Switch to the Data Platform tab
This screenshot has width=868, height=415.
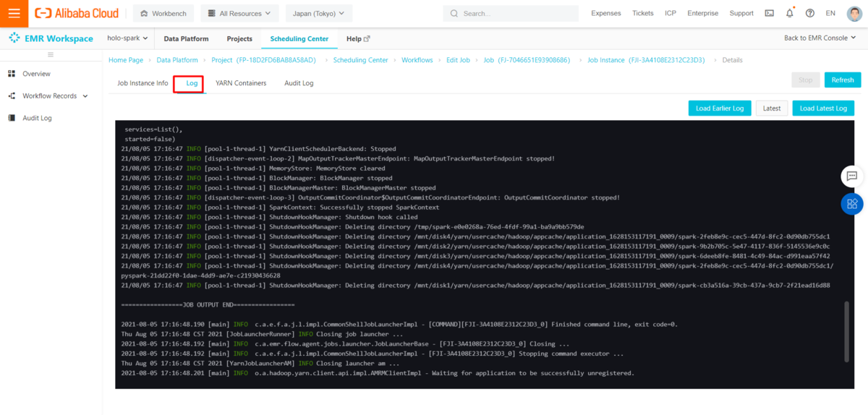pyautogui.click(x=186, y=38)
